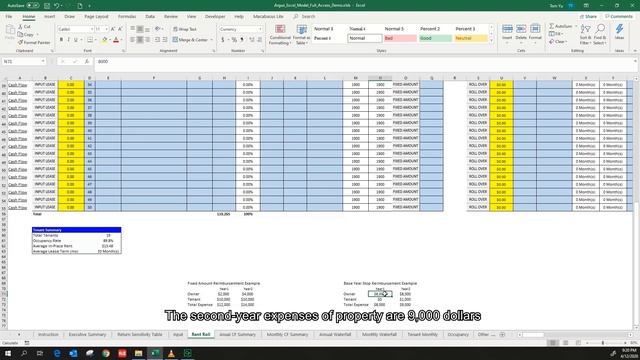Image resolution: width=640 pixels, height=360 pixels.
Task: Open the Excel taskbar icon
Action: (155, 353)
